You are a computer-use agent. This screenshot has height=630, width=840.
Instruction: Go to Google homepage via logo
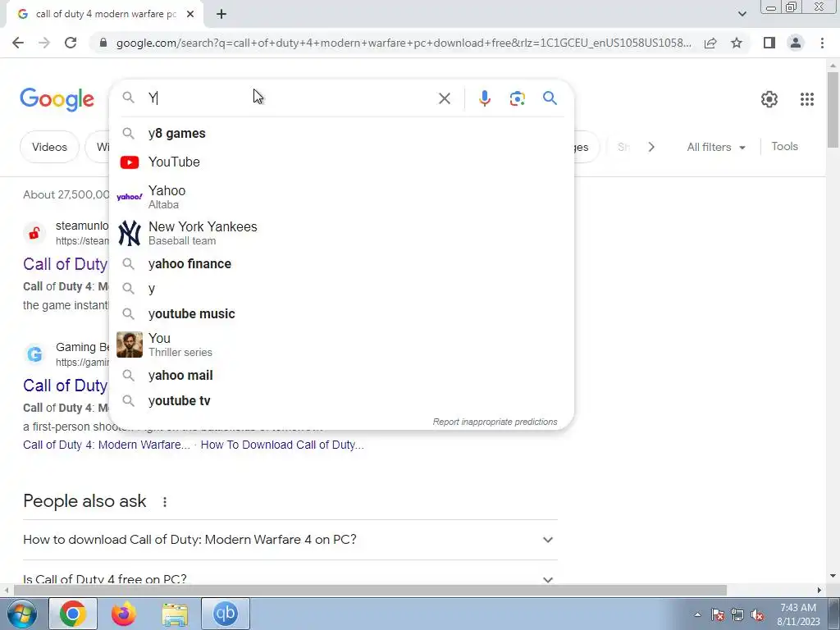pyautogui.click(x=57, y=99)
